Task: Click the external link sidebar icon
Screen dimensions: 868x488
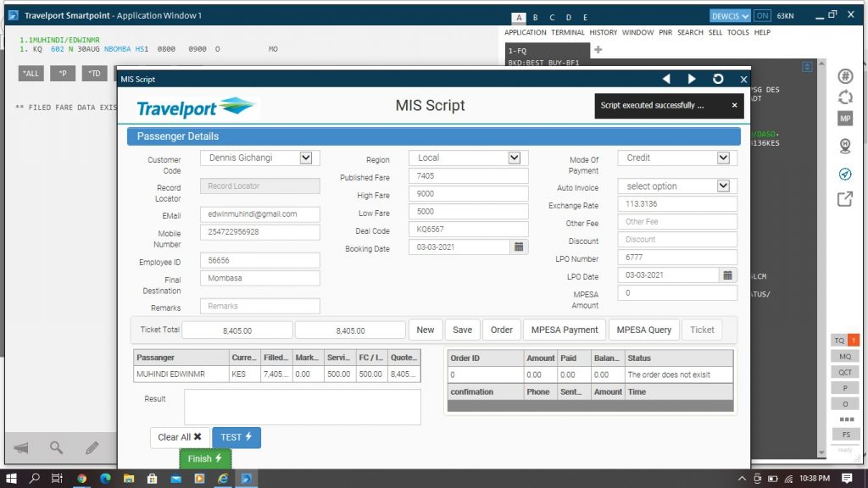Action: coord(845,198)
